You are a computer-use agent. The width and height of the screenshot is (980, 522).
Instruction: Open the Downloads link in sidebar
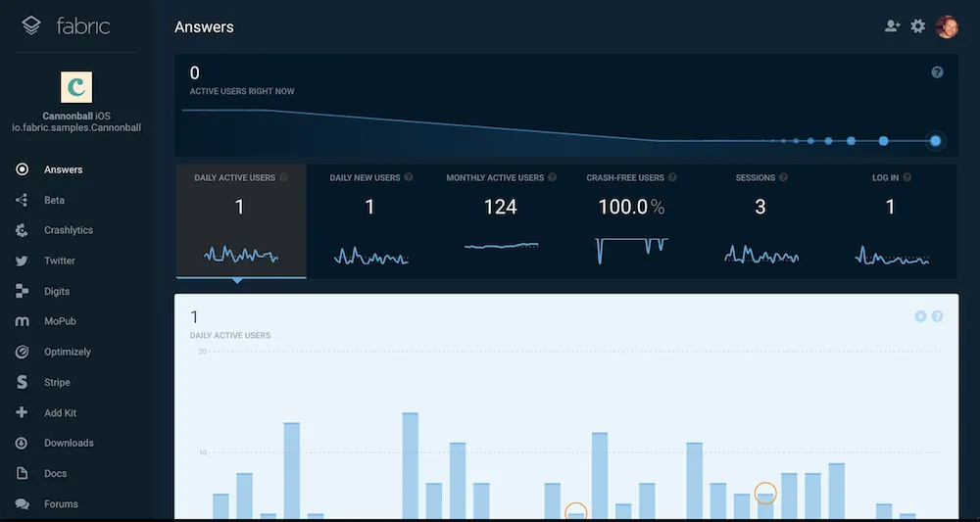[x=69, y=443]
